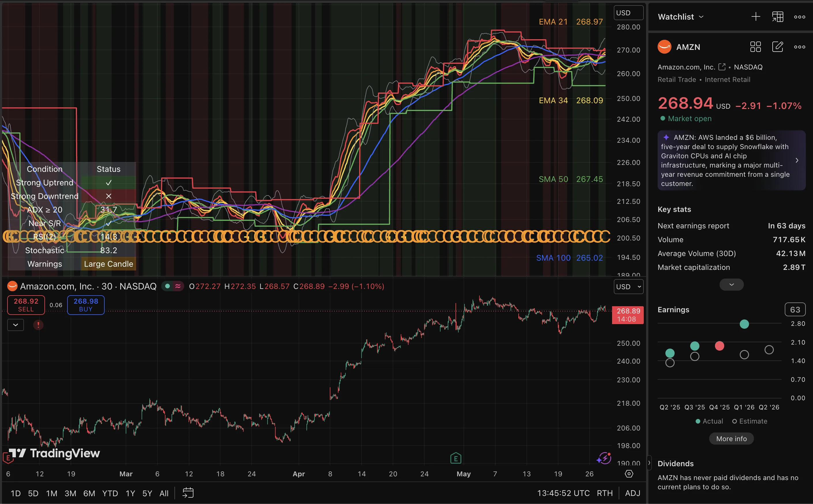Select the 1M time range
The width and height of the screenshot is (813, 504).
(52, 493)
